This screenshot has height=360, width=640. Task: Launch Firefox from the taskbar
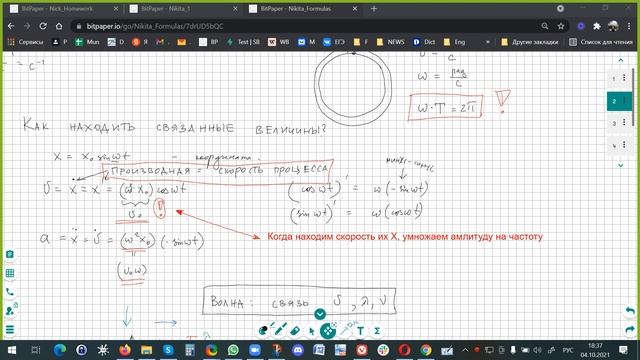pos(125,350)
